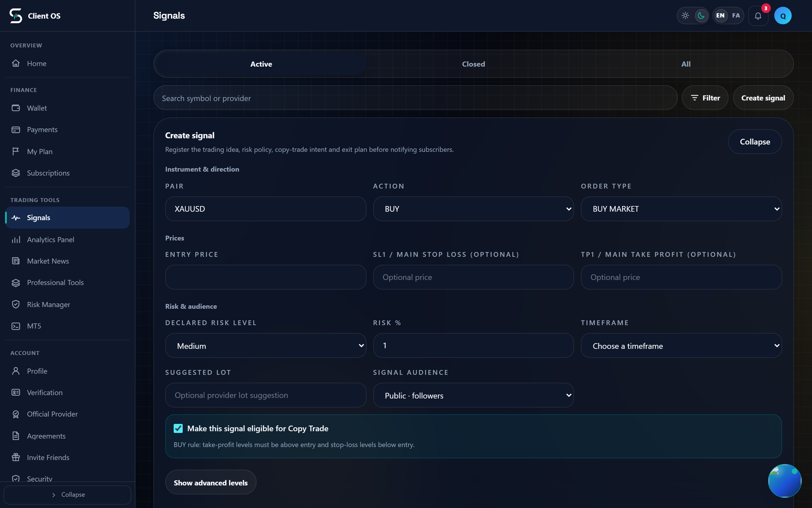This screenshot has height=508, width=812.
Task: Open the Choose a timeframe dropdown
Action: tap(681, 346)
